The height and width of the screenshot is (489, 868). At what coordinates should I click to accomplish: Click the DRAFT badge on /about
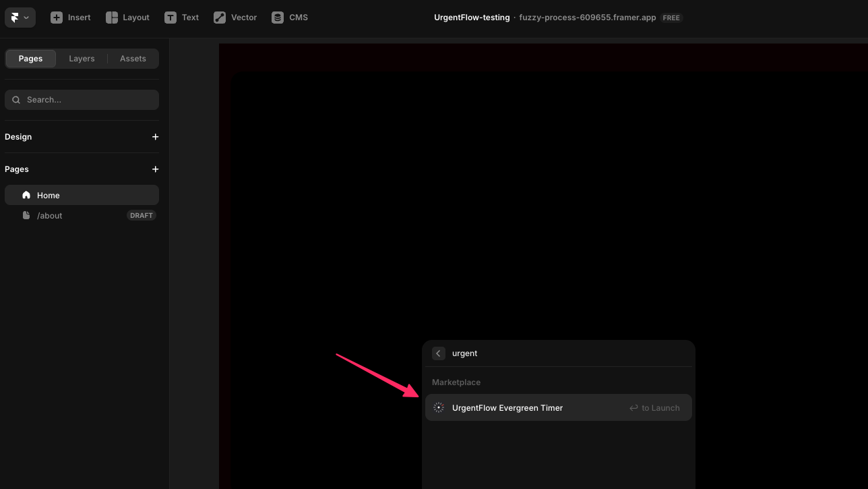point(142,215)
